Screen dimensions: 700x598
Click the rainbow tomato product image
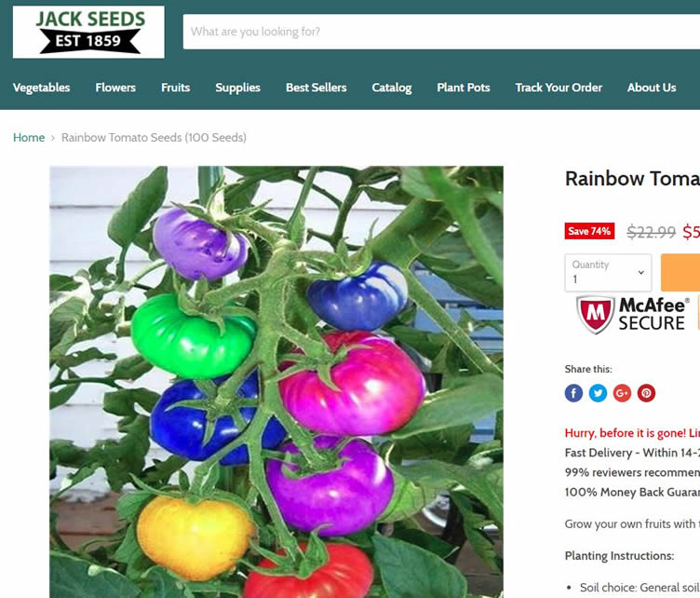[276, 382]
